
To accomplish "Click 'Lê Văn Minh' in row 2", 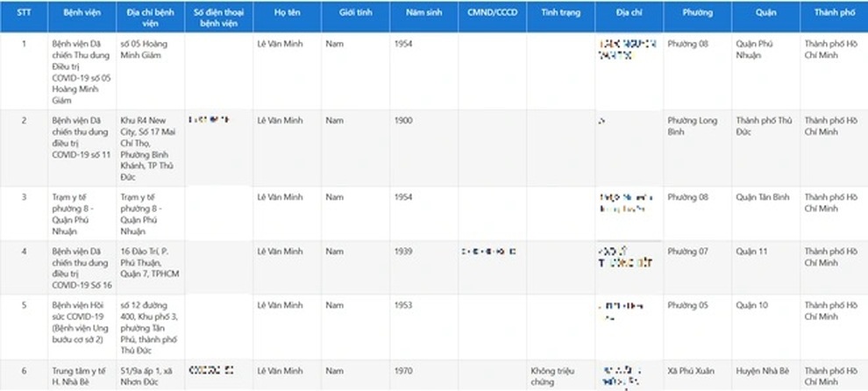I will pos(280,120).
